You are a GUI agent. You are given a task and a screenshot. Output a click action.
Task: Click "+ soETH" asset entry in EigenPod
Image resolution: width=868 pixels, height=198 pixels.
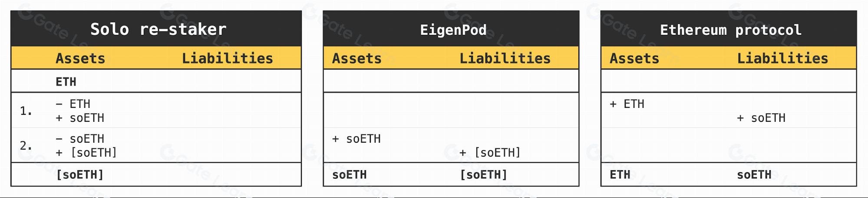point(356,139)
